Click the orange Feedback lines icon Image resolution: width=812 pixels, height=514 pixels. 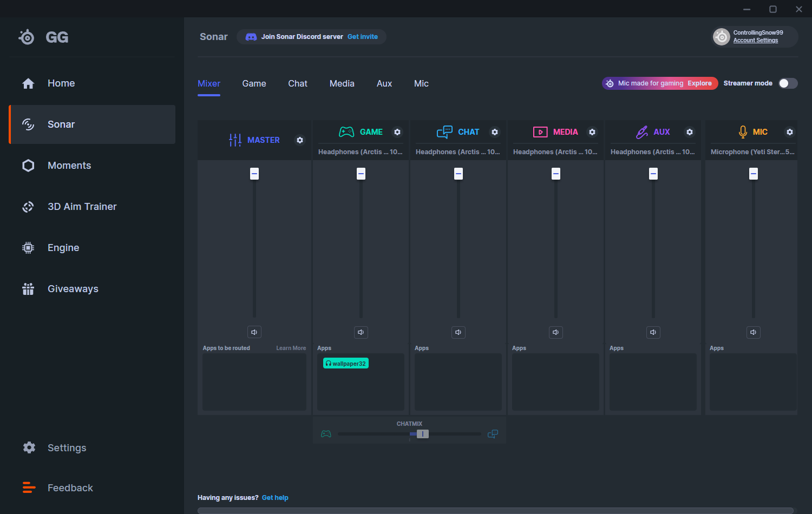tap(29, 487)
